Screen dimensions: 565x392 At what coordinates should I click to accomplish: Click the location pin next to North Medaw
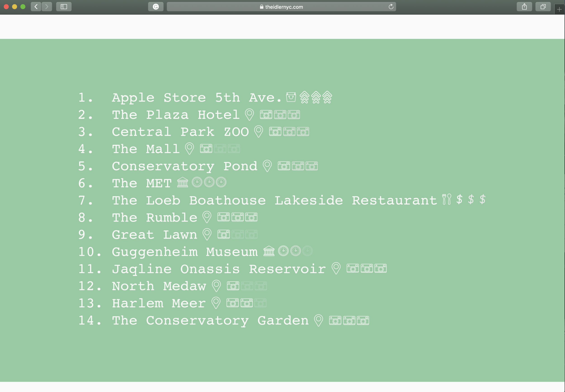(x=216, y=286)
